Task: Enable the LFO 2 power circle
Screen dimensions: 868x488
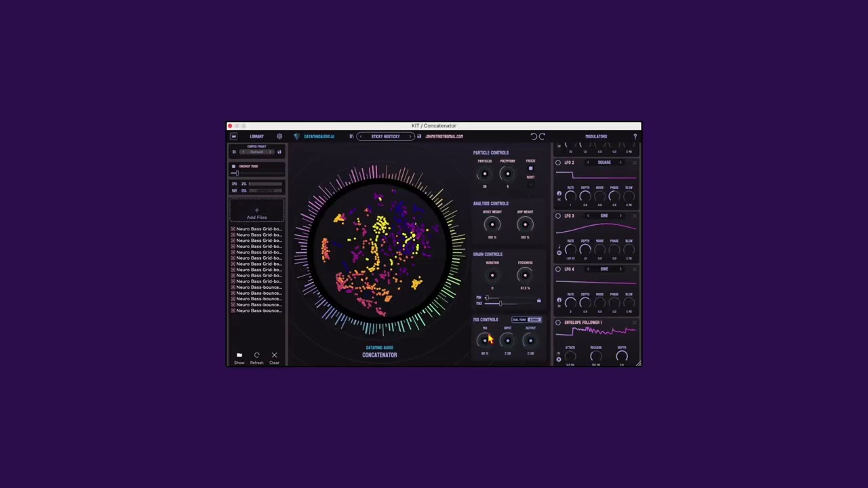Action: point(558,163)
